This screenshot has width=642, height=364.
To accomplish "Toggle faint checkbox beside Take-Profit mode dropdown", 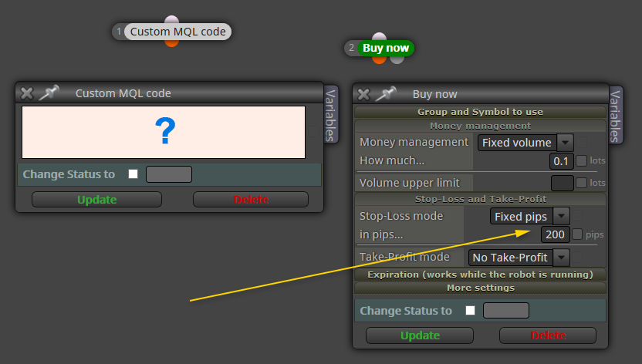I will tap(577, 257).
